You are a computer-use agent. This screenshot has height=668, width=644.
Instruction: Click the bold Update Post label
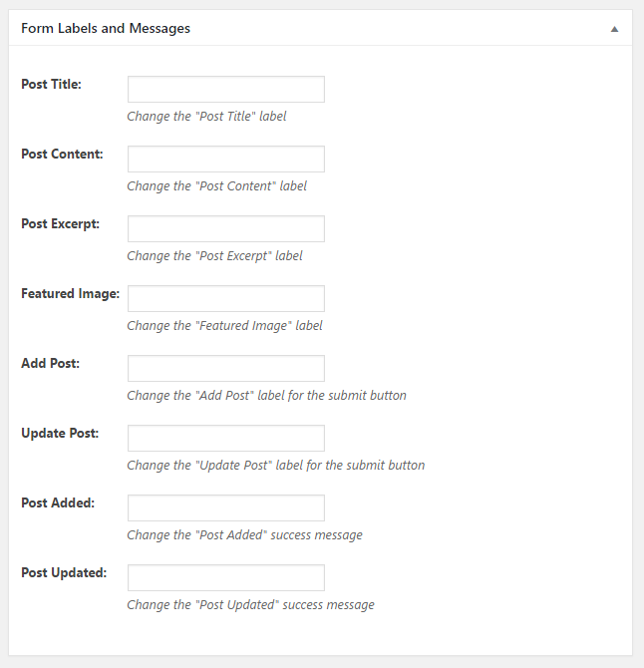click(60, 434)
